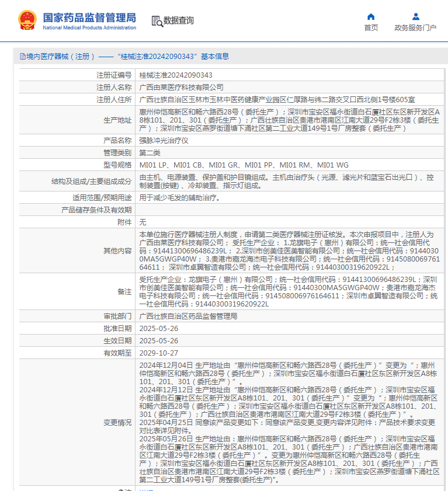Click the 其他内容 label cell
Viewport: 448px width, 491px height.
point(77,250)
